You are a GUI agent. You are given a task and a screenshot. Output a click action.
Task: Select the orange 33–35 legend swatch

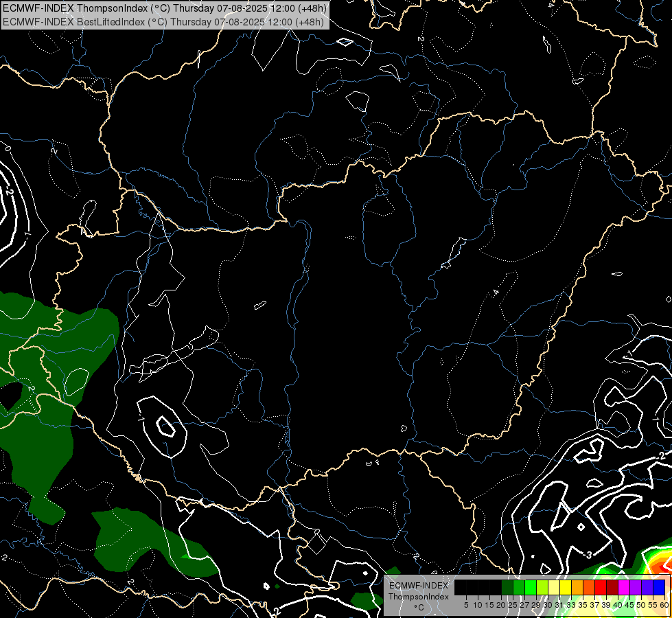pyautogui.click(x=577, y=587)
